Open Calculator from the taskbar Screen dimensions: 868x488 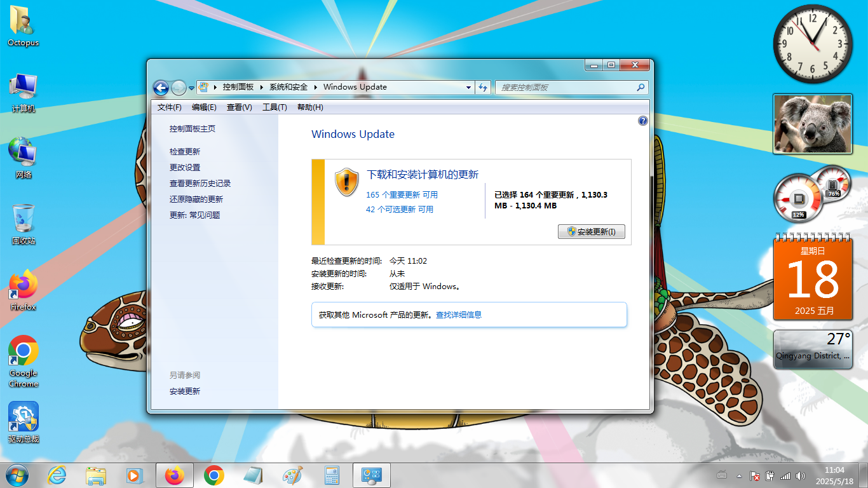coord(331,475)
